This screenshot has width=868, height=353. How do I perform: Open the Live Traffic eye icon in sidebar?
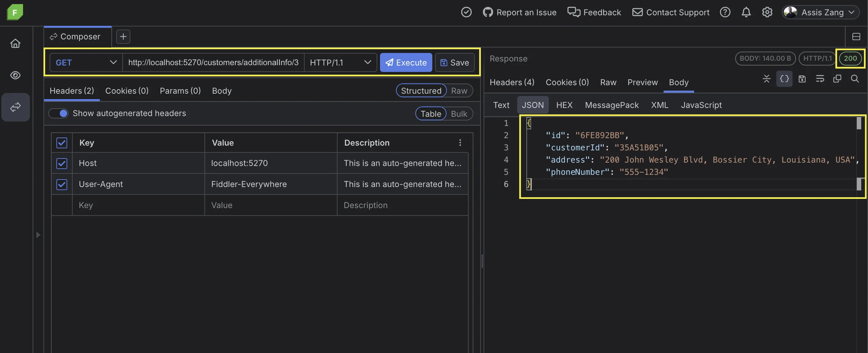point(16,75)
